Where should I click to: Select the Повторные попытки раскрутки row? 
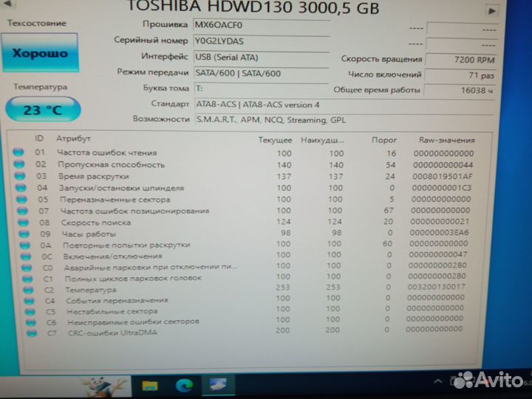point(244,245)
